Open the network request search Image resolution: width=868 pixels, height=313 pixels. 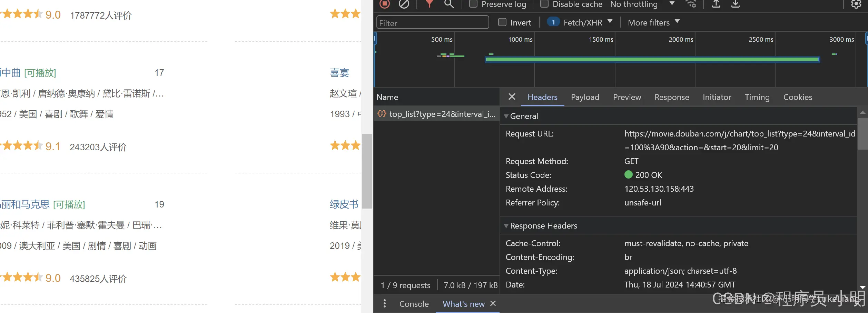tap(449, 4)
